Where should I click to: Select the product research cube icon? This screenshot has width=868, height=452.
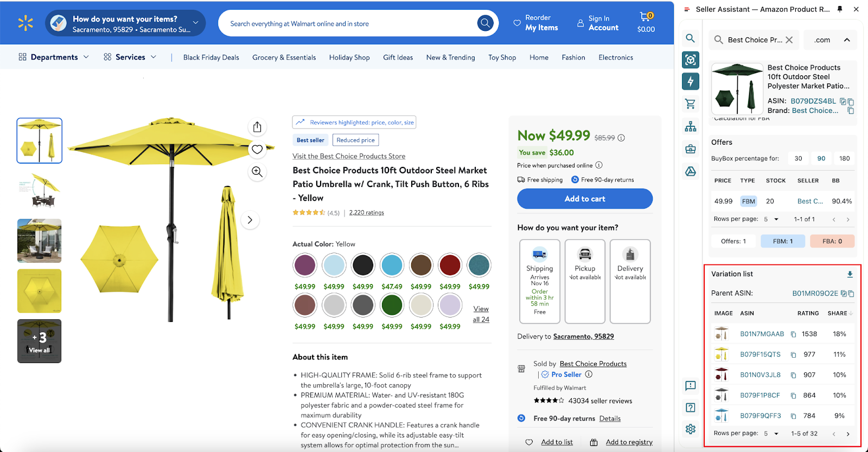point(690,60)
